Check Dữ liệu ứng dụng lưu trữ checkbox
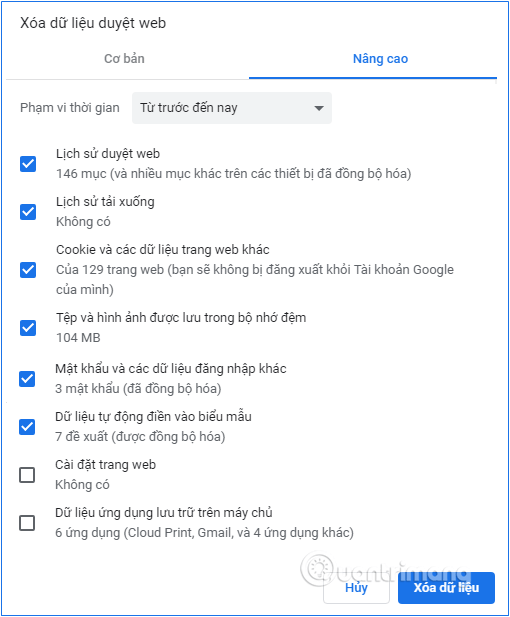The image size is (510, 617). coord(27,523)
